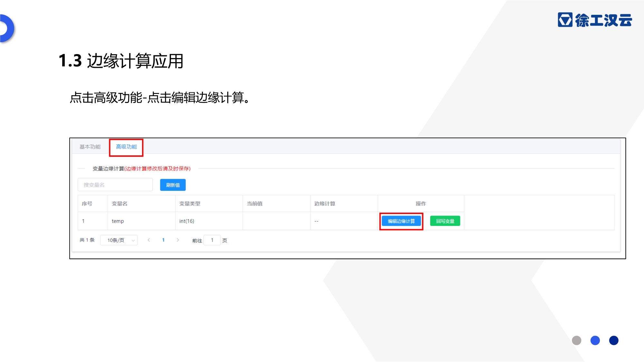Click the 边缘计算 column header
Image resolution: width=644 pixels, height=362 pixels.
(x=325, y=204)
